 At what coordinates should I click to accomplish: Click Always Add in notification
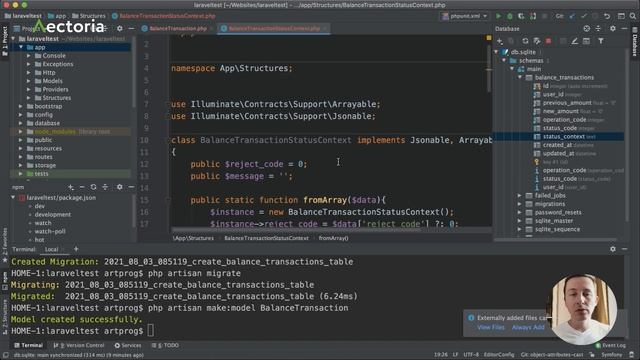coord(528,327)
